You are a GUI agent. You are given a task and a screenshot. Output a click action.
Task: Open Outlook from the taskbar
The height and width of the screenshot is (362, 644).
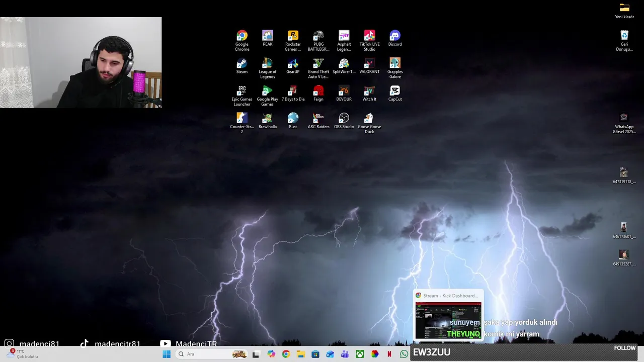330,354
